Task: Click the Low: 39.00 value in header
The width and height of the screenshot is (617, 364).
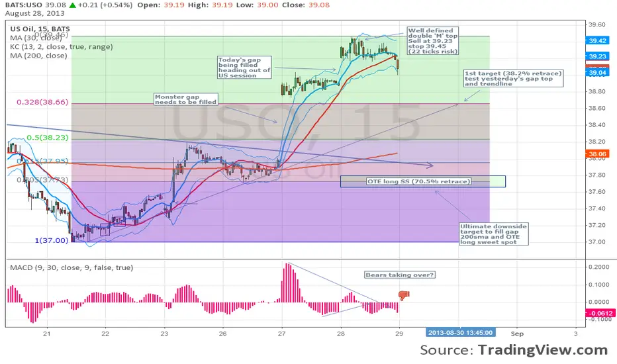Action: [258, 5]
